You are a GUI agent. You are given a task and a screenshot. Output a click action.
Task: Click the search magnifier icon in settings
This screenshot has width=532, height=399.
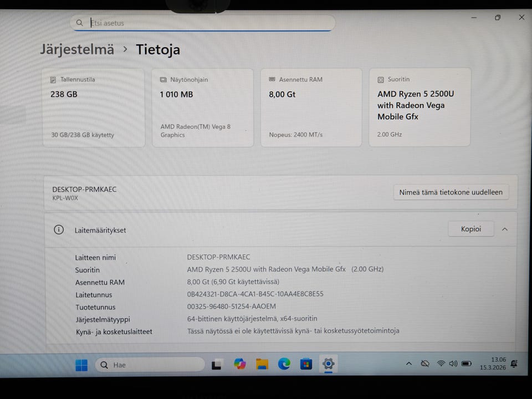79,23
